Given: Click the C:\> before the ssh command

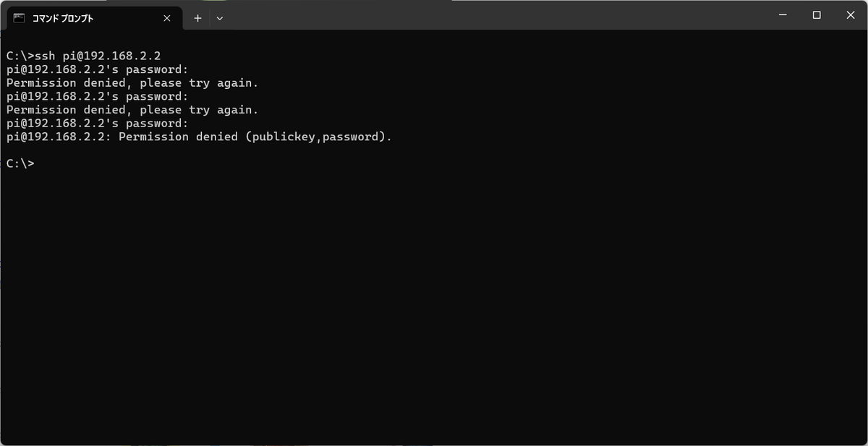Looking at the screenshot, I should (x=20, y=56).
